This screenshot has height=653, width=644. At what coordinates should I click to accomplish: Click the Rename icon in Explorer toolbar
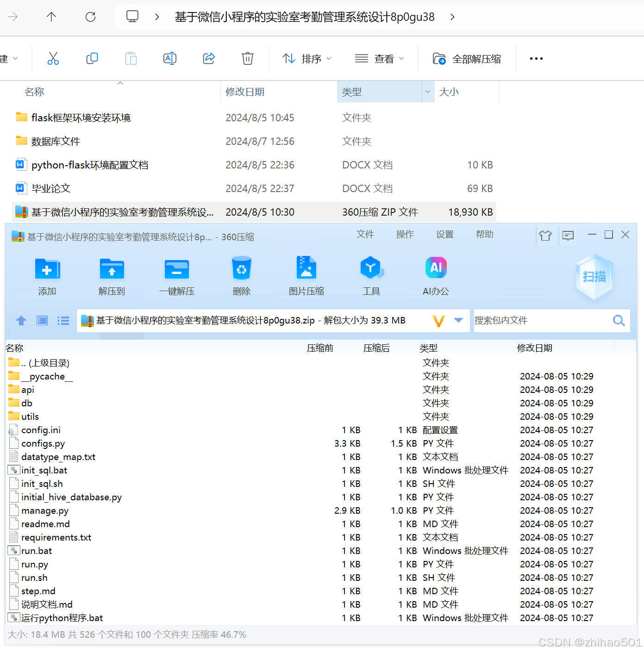click(169, 58)
